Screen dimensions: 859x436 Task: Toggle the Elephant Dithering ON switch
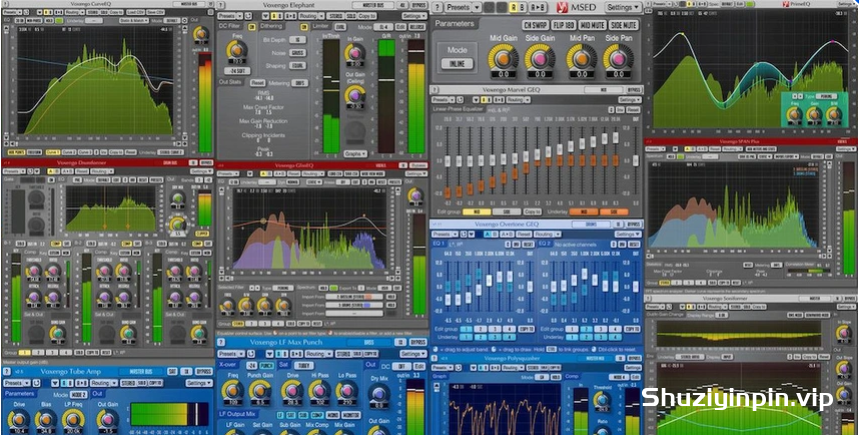click(303, 27)
